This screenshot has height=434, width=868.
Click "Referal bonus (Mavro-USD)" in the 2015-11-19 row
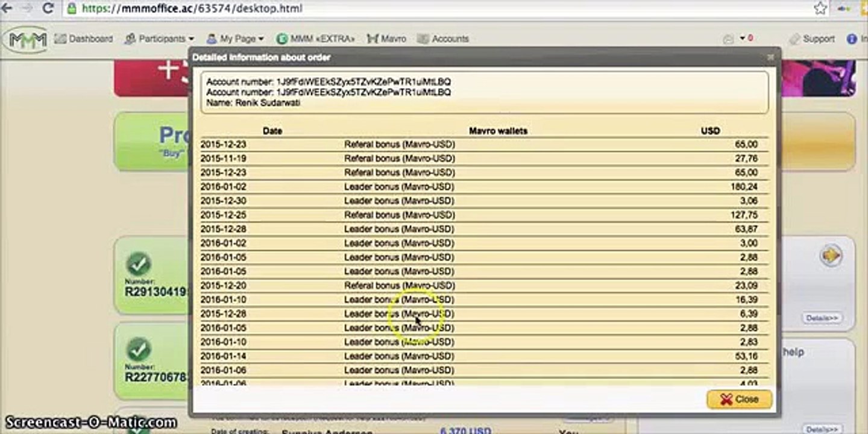(x=400, y=159)
